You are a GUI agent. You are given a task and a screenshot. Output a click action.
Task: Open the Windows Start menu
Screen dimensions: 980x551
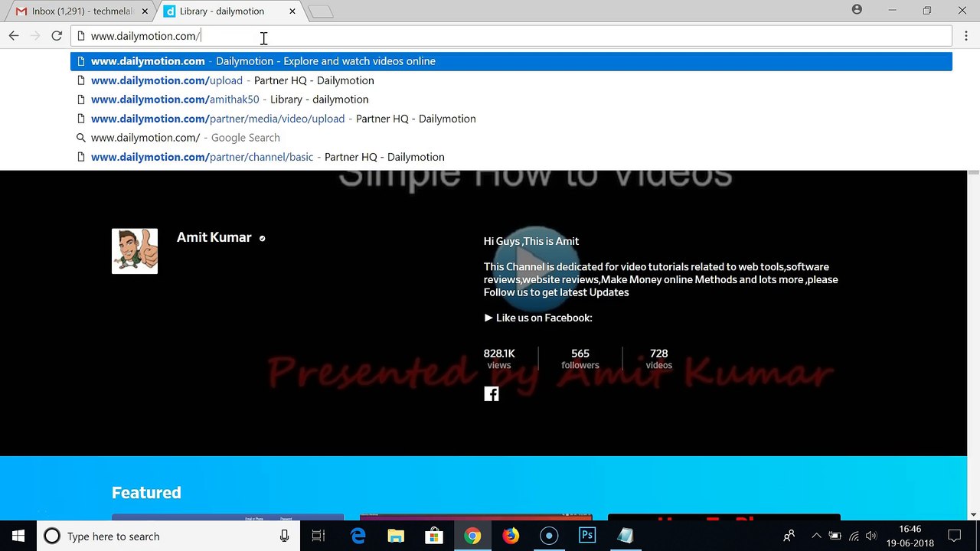(18, 536)
